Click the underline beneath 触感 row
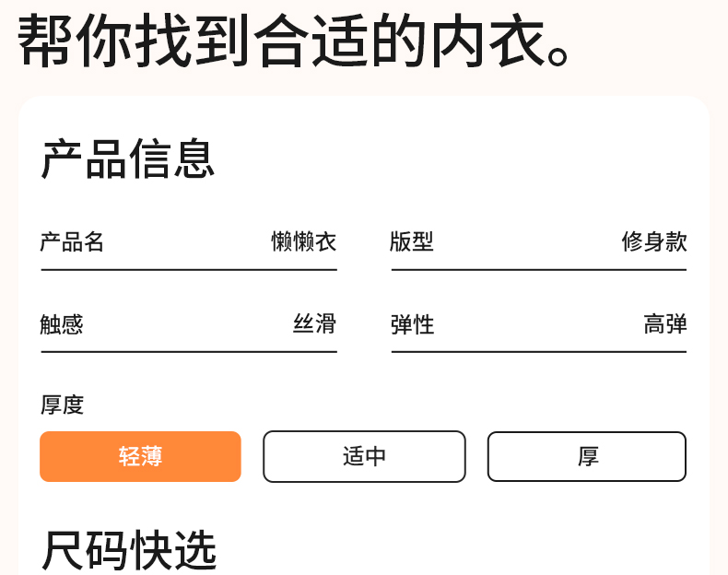 point(189,352)
